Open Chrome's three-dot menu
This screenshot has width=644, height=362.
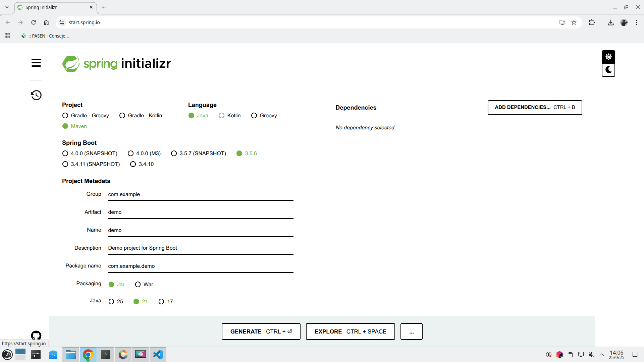coord(637,22)
